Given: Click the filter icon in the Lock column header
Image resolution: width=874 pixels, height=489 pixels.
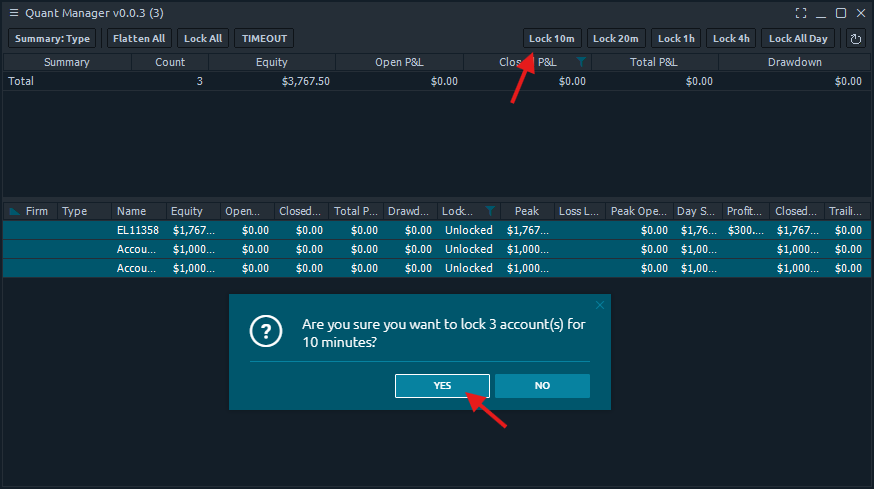Looking at the screenshot, I should 490,211.
